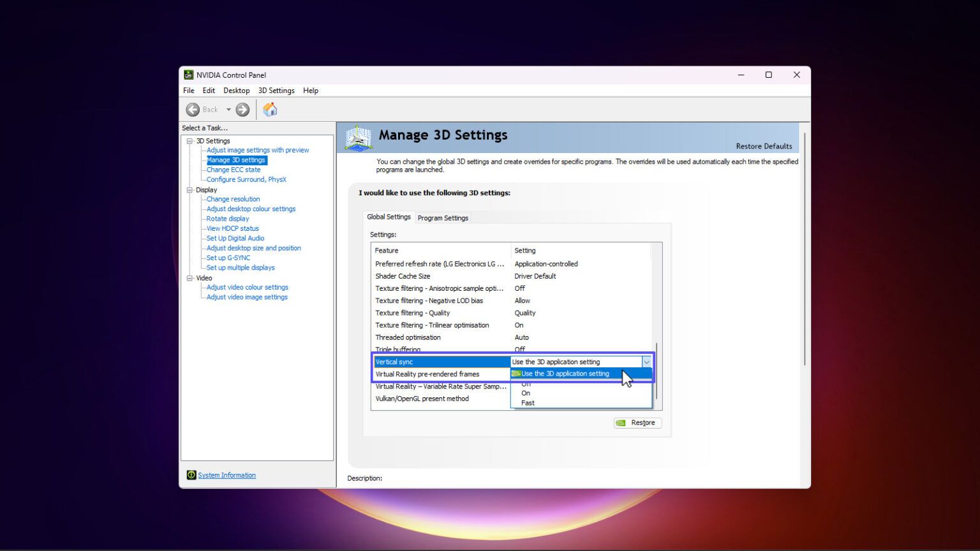
Task: Choose Fast in Vertical sync list
Action: point(528,403)
